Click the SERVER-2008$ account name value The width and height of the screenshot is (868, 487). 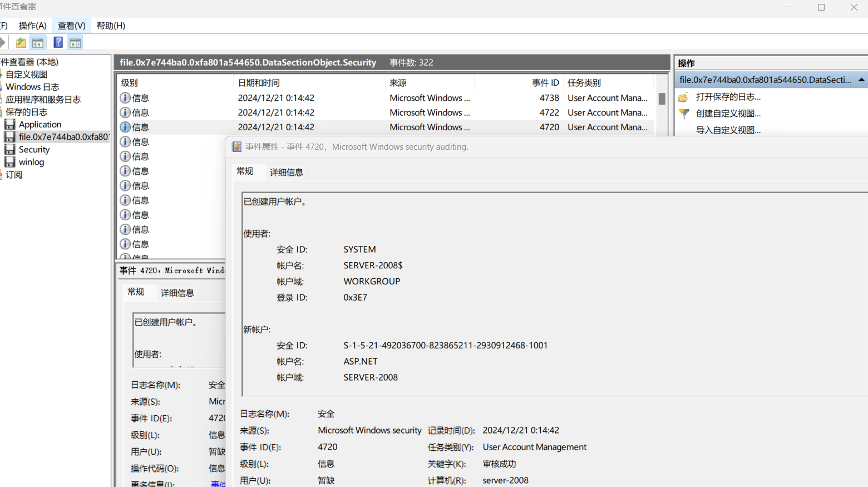click(373, 265)
